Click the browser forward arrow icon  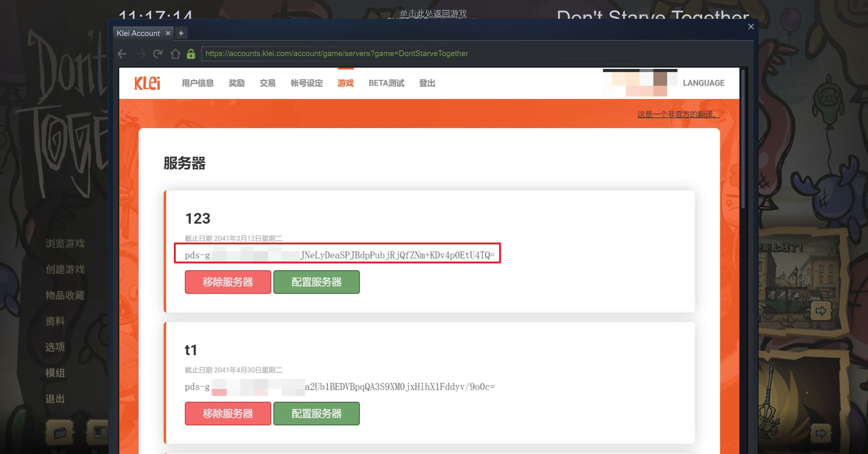click(141, 54)
